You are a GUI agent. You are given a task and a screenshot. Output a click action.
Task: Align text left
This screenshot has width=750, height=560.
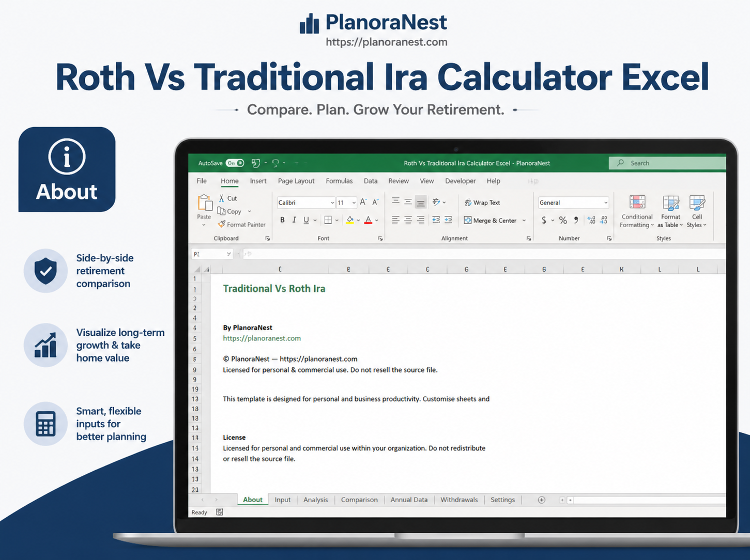395,220
